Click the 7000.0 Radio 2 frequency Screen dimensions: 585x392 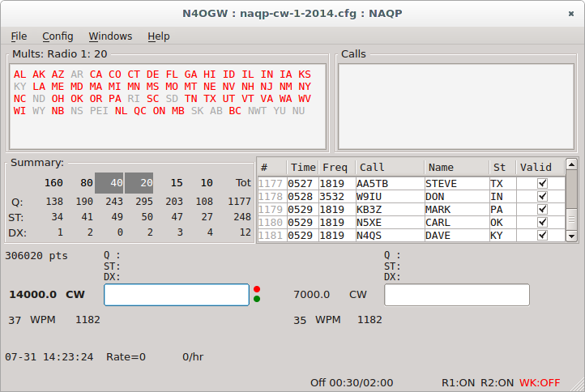[311, 295]
